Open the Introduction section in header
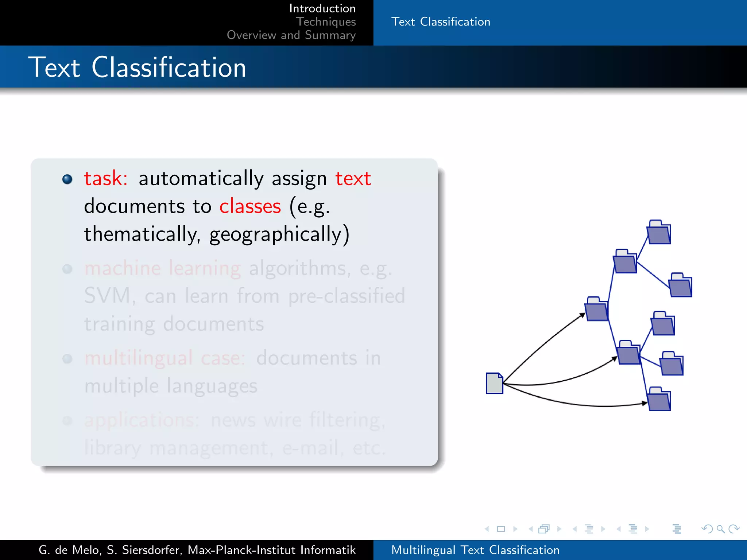747x560 pixels. (x=322, y=8)
